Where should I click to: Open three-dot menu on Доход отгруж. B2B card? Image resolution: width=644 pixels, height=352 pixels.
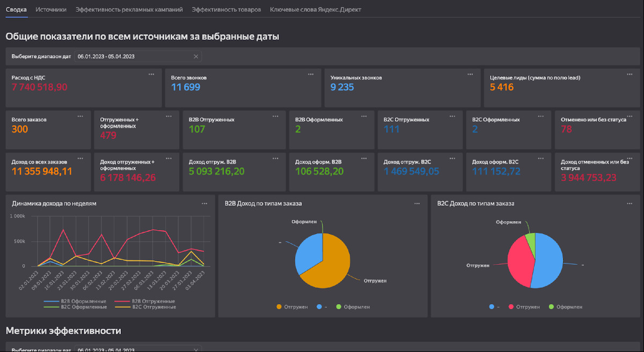click(275, 158)
